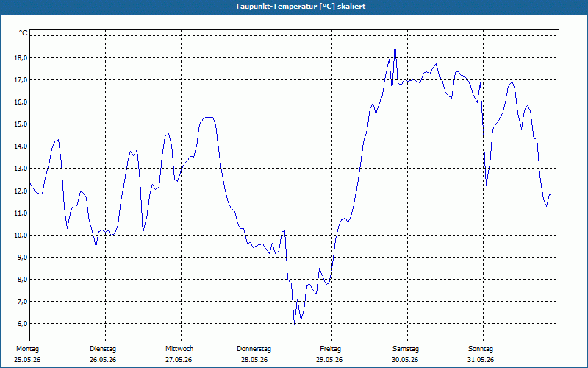This screenshot has width=588, height=368.
Task: Click the date 25.05.26
Action: click(27, 360)
